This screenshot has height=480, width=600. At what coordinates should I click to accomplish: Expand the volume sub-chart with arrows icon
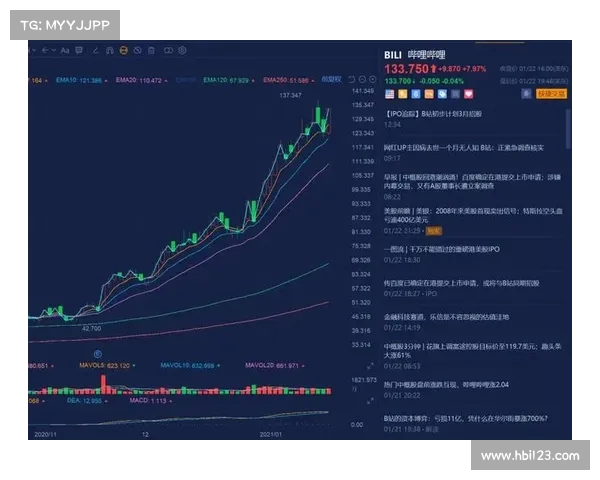point(370,366)
